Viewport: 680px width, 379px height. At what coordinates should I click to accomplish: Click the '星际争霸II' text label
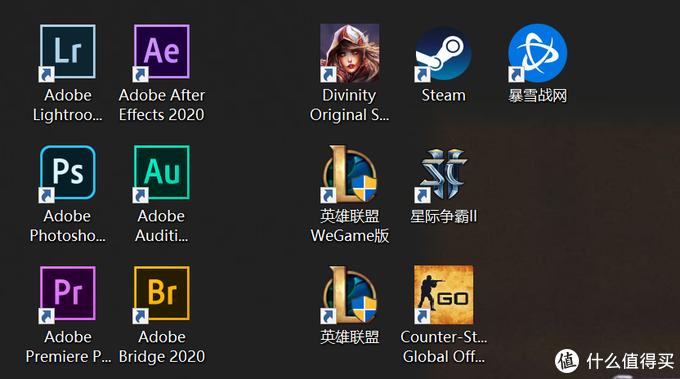coord(443,216)
